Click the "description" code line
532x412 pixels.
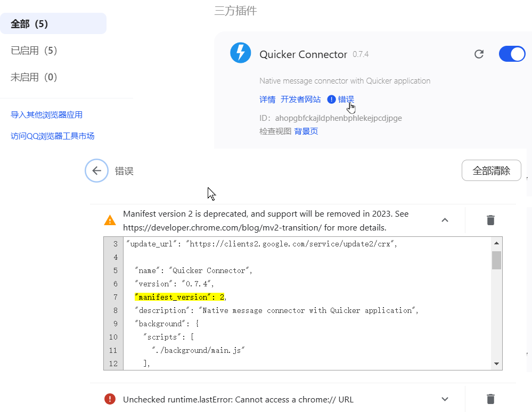click(276, 310)
